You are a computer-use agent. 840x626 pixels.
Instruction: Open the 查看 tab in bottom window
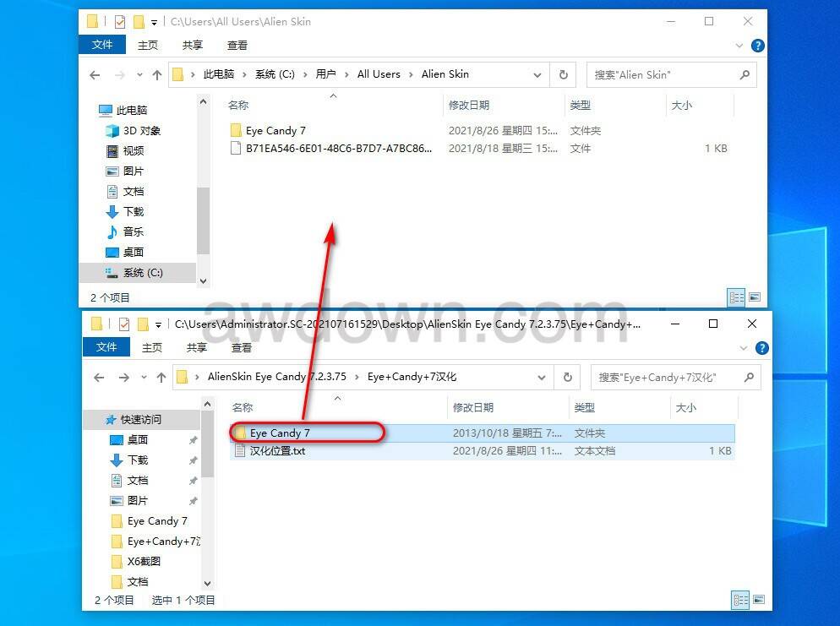[x=242, y=347]
